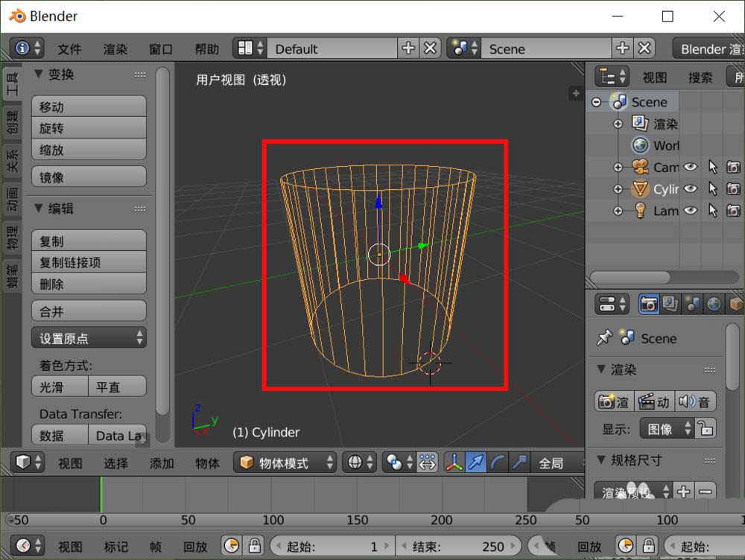The image size is (745, 560).
Task: Open the Render properties tab icon
Action: pos(648,304)
